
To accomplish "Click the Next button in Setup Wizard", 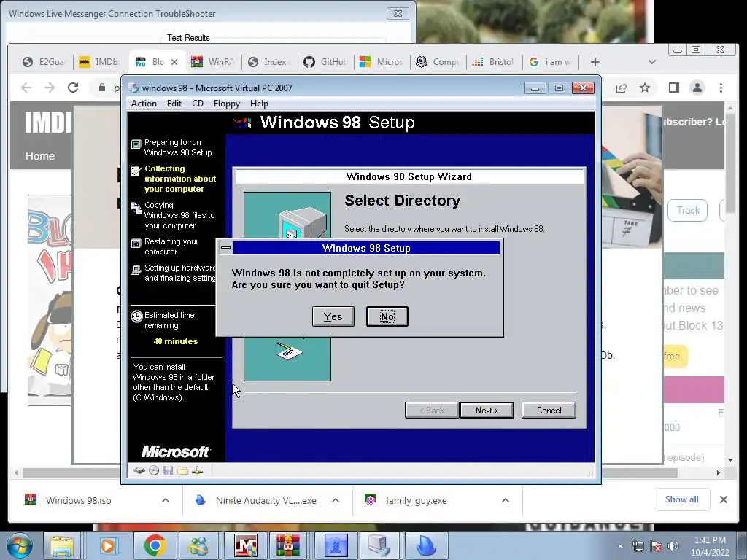I will (487, 410).
